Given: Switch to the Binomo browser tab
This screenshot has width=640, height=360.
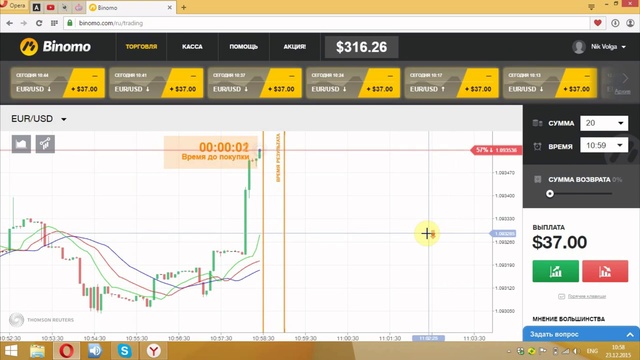Looking at the screenshot, I should (131, 7).
